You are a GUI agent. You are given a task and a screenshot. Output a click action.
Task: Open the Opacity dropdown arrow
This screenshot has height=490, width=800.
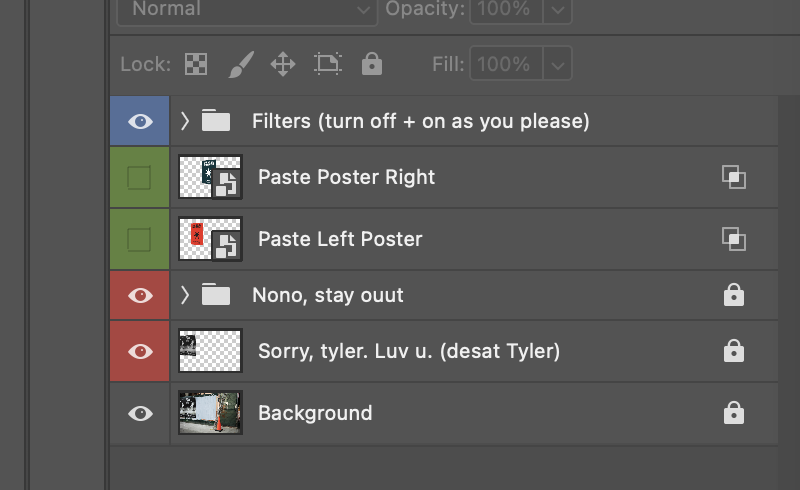(x=559, y=10)
